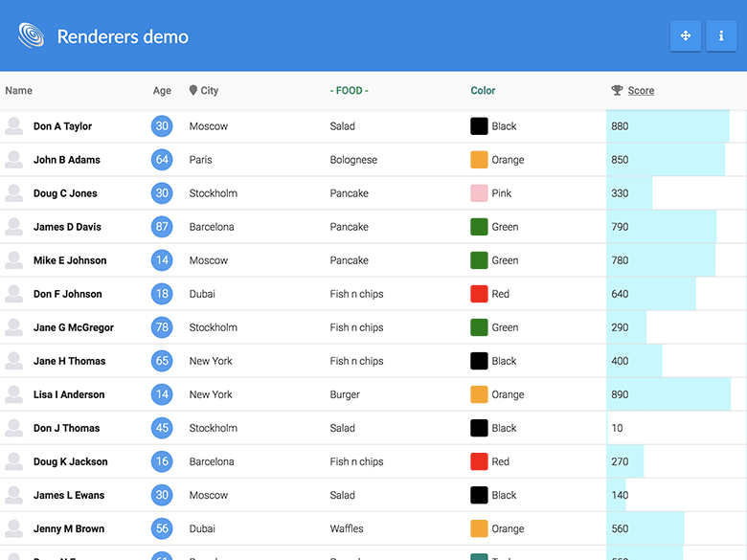Click the Waffles food cell
Screen dimensions: 747x560
347,528
